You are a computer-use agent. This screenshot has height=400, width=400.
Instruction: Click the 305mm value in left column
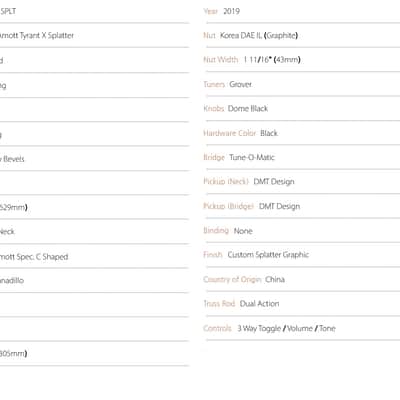(13, 353)
